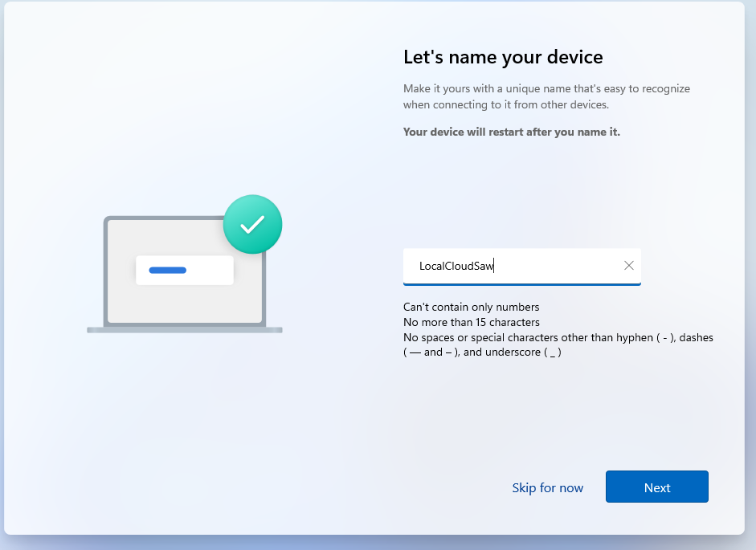This screenshot has height=550, width=756.
Task: Choose the Skip for now link
Action: tap(547, 488)
